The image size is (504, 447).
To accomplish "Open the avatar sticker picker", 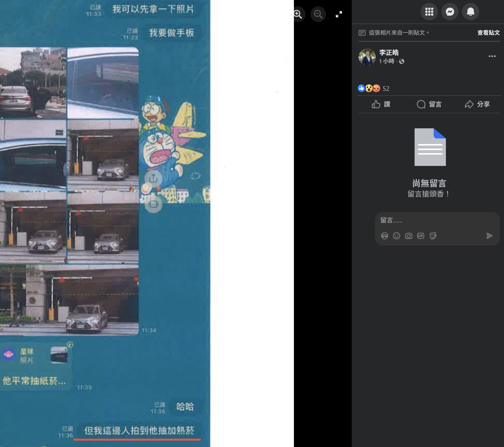I will (384, 236).
